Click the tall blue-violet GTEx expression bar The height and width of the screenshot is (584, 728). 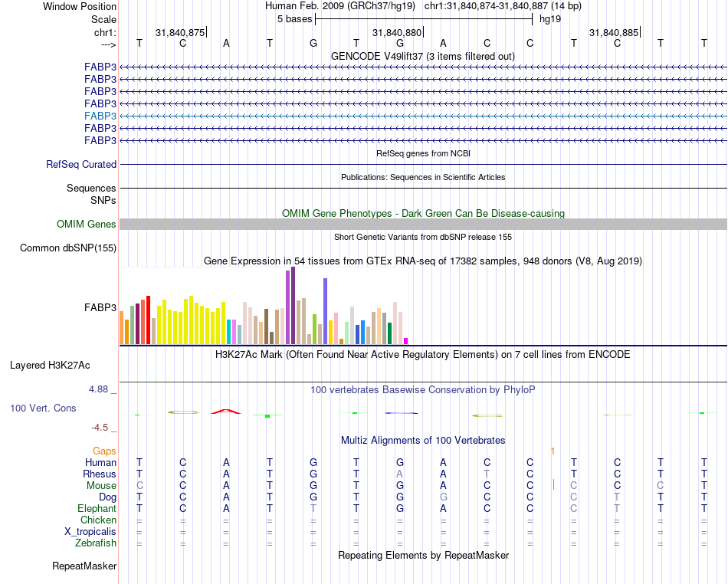pos(326,311)
